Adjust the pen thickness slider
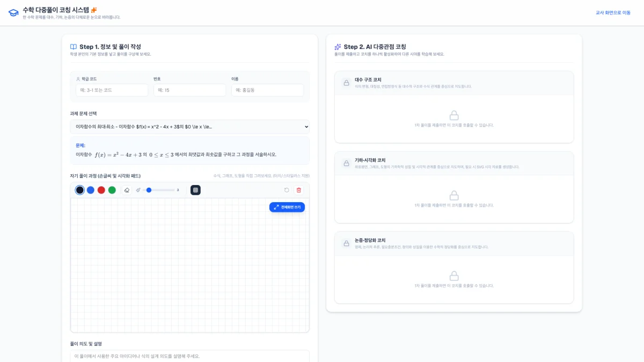The image size is (644, 362). [x=160, y=190]
